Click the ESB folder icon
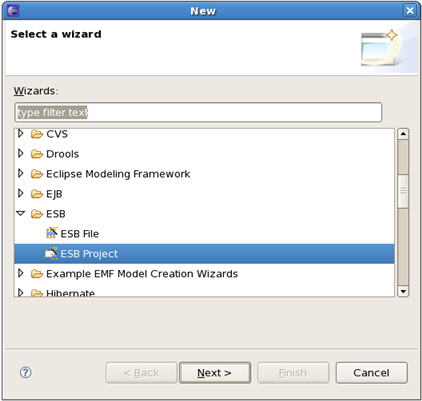This screenshot has height=401, width=422. [37, 214]
